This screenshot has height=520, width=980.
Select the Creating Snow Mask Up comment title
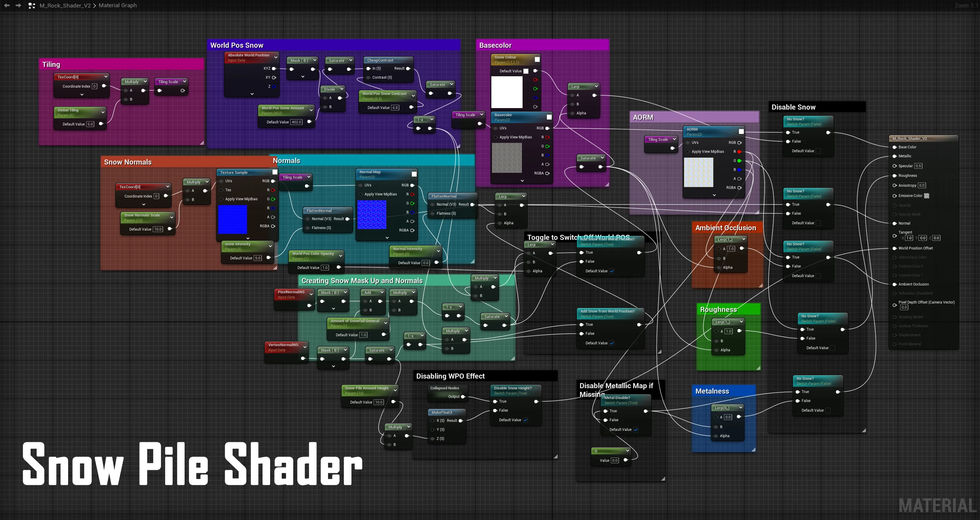(362, 281)
